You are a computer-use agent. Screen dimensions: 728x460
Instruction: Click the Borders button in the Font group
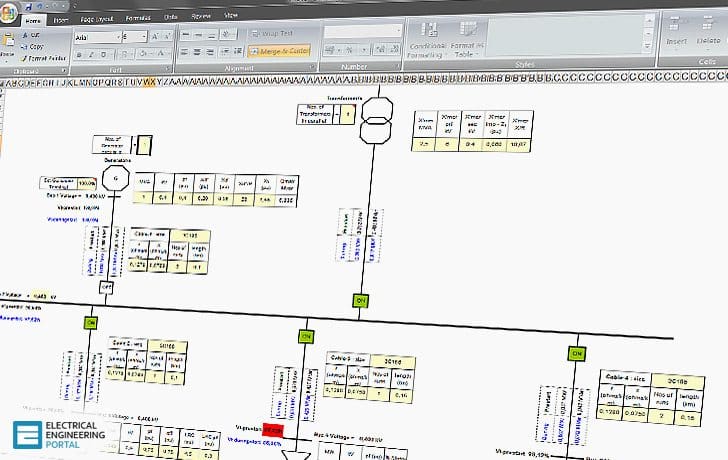click(124, 54)
